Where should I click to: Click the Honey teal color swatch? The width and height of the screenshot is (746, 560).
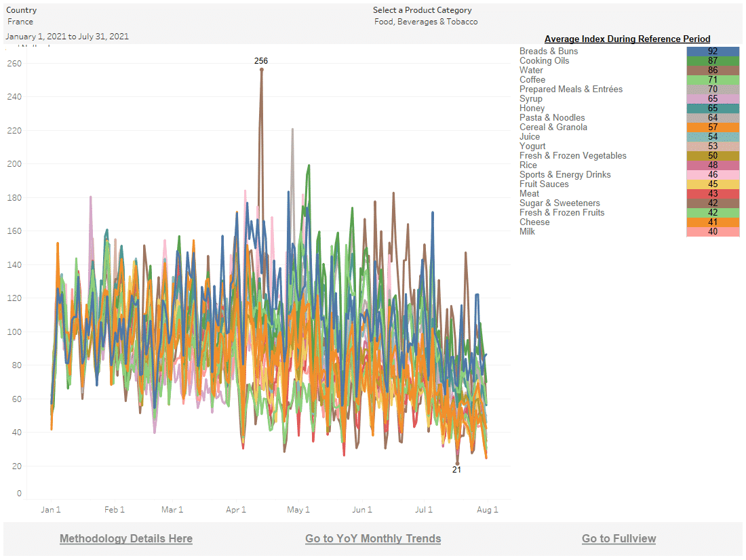[712, 108]
